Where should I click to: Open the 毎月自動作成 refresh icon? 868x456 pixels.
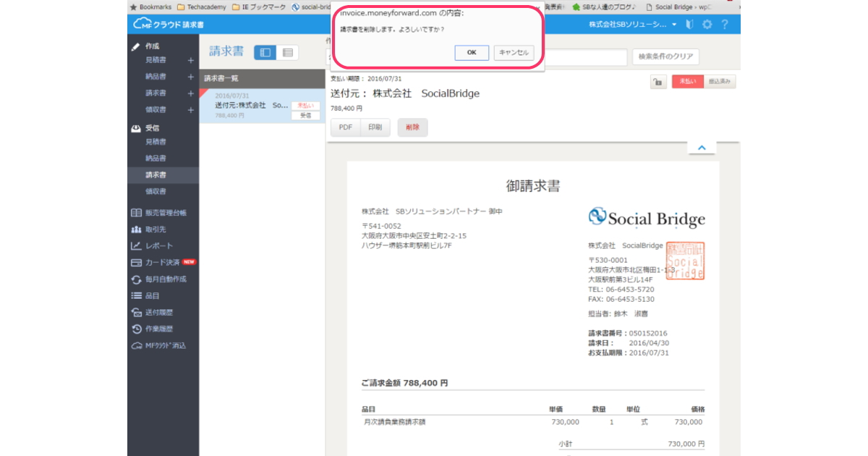(x=136, y=279)
